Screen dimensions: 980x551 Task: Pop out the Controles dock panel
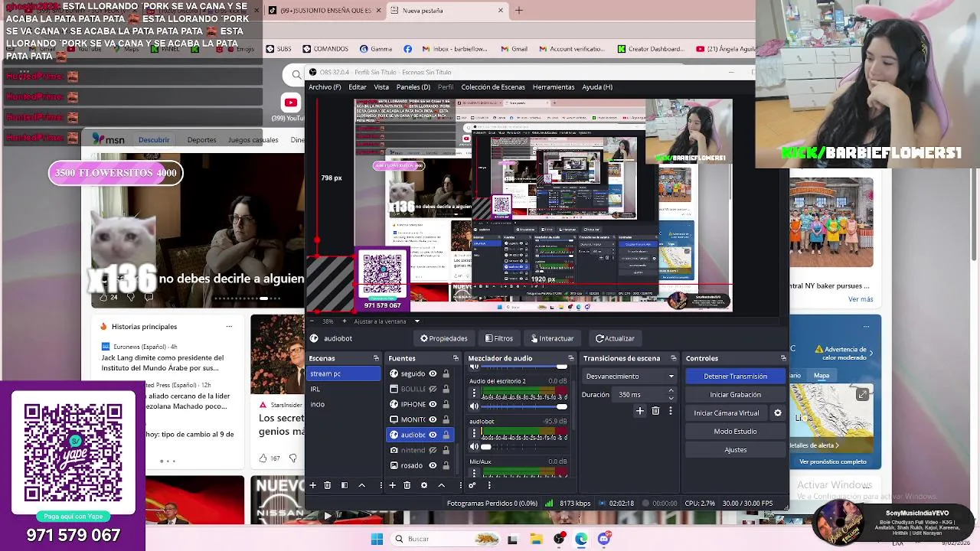(x=783, y=358)
